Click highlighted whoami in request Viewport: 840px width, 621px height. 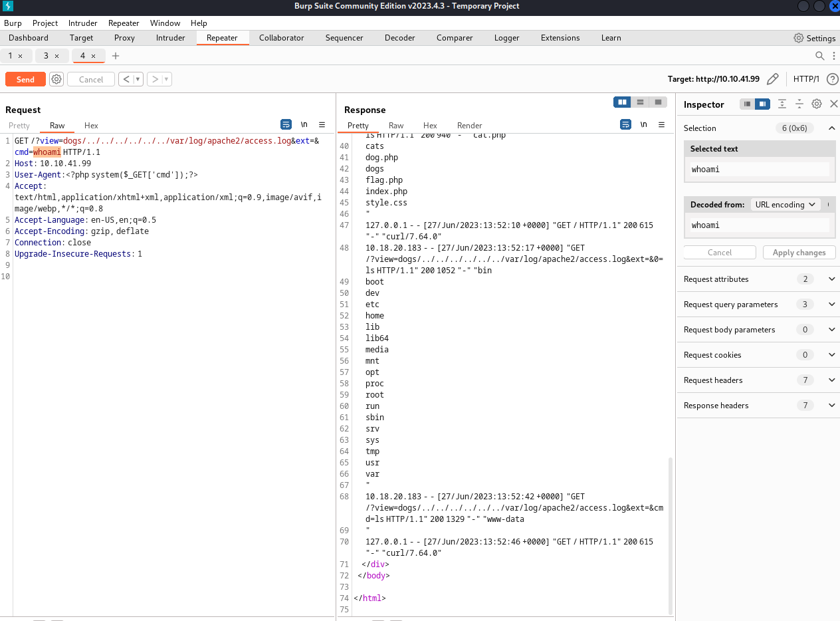tap(47, 152)
